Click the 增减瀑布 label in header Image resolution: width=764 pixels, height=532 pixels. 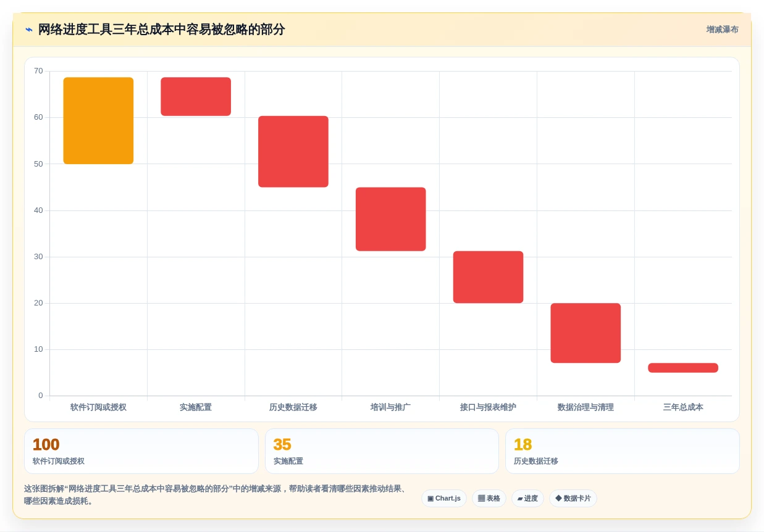pos(722,30)
